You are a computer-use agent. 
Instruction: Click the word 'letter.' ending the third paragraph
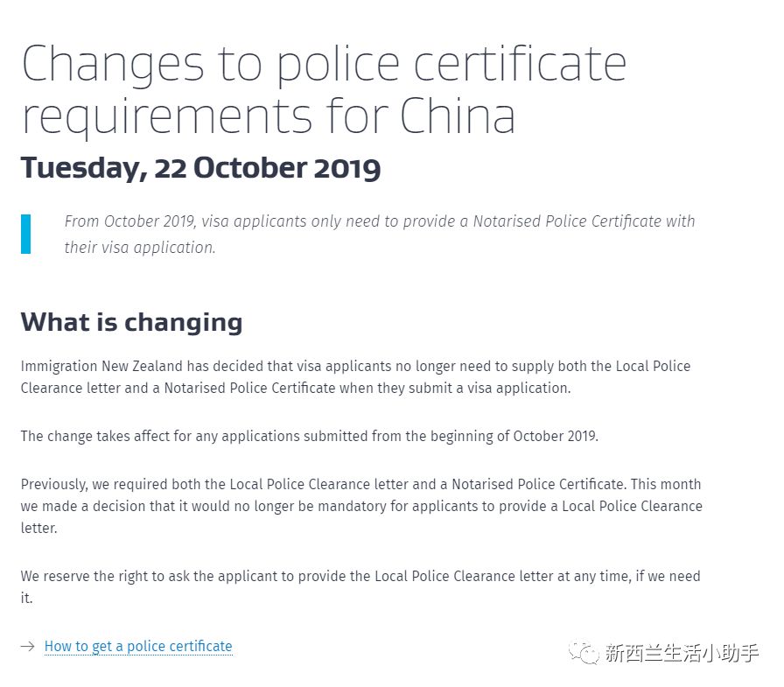[x=39, y=528]
